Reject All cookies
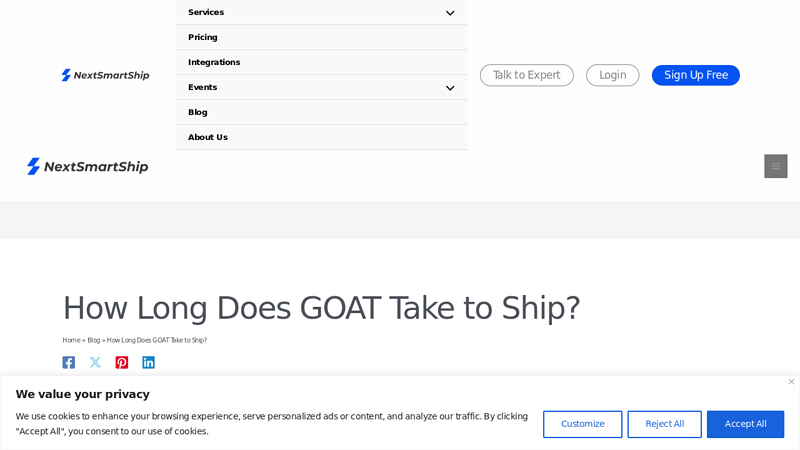Screen dimensions: 800x450 tap(664, 424)
